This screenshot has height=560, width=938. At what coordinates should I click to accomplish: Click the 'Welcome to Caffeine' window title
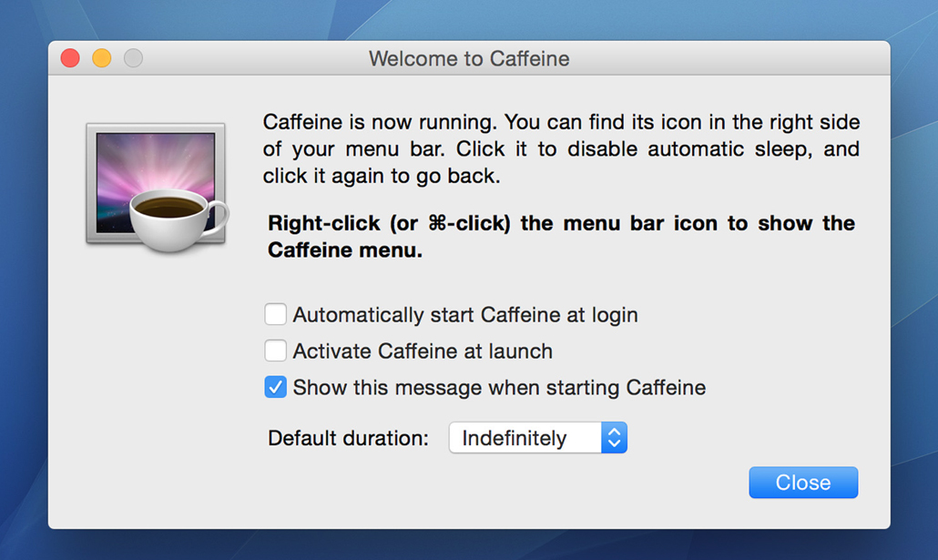click(x=469, y=58)
